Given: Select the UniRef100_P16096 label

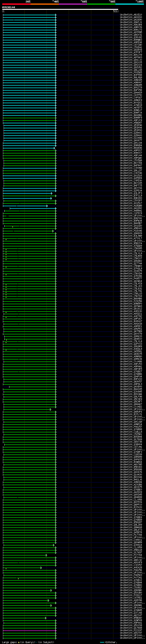Looking at the screenshot, I should [x=131, y=231].
